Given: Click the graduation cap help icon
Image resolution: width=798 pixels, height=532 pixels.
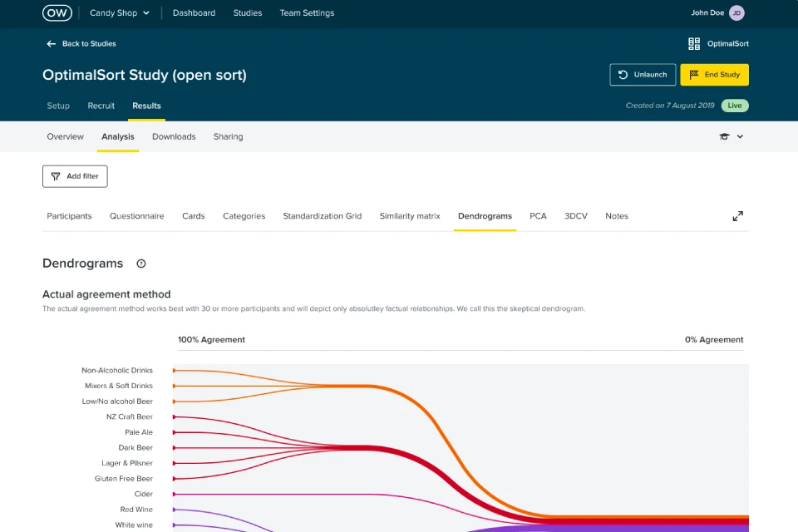Looking at the screenshot, I should [x=724, y=136].
